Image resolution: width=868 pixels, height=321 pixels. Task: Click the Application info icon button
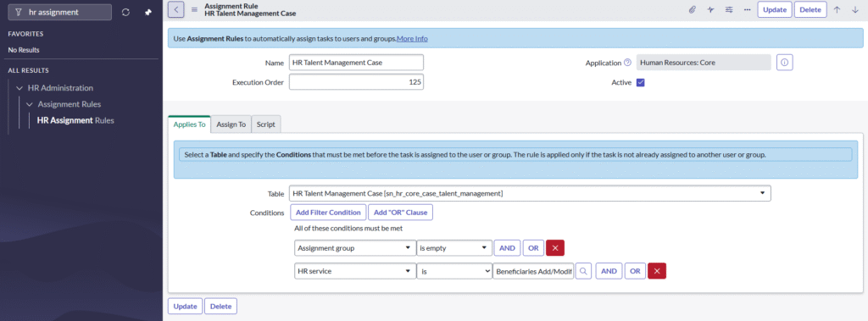784,63
